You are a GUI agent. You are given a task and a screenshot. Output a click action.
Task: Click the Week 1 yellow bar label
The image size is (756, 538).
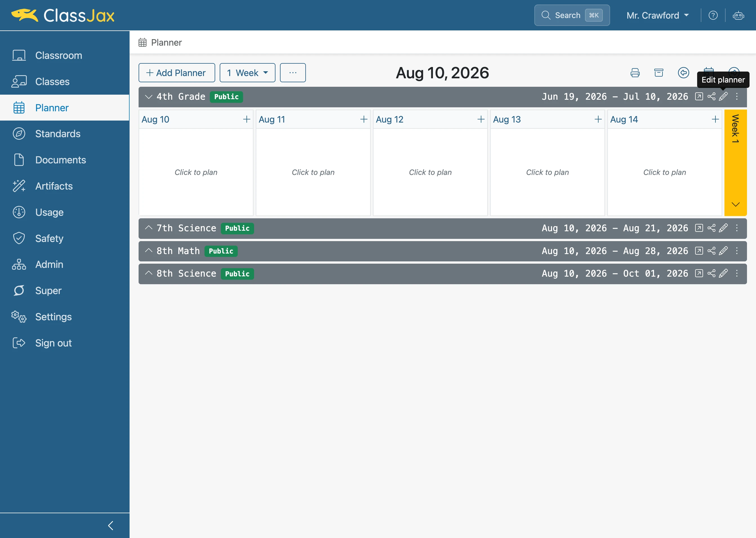click(735, 128)
